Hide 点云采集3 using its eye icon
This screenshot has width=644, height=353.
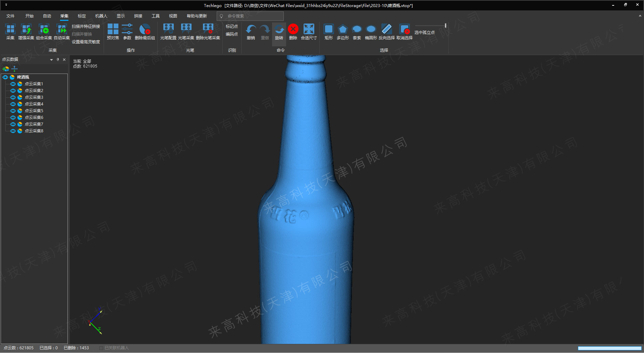(13, 97)
